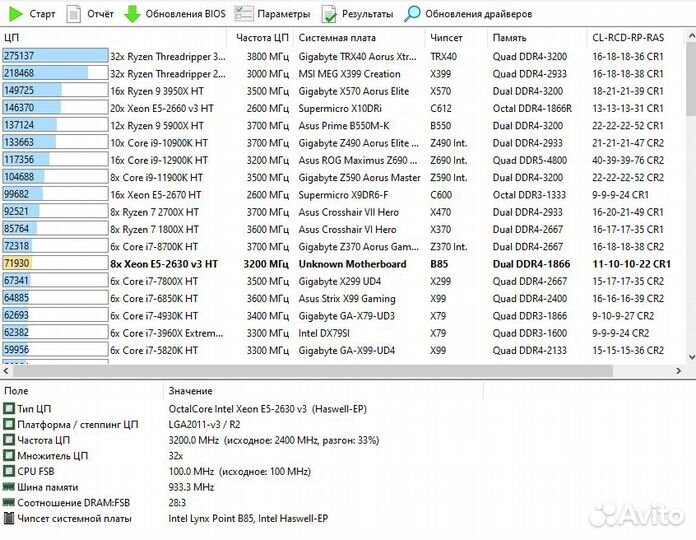Image resolution: width=696 pixels, height=540 pixels.
Task: Click the horizontal scrollbar left arrow
Action: coord(6,371)
